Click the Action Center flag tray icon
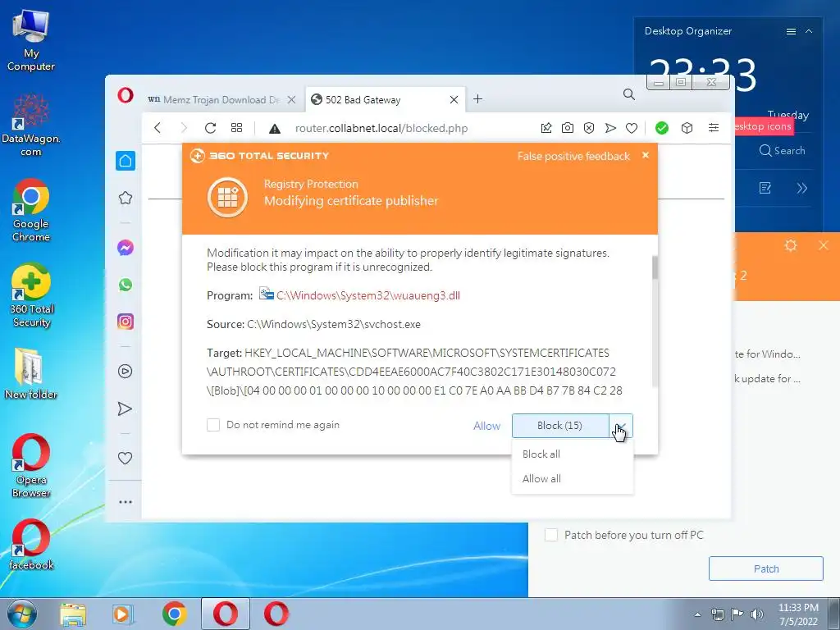Viewport: 840px width, 630px height. point(737,614)
